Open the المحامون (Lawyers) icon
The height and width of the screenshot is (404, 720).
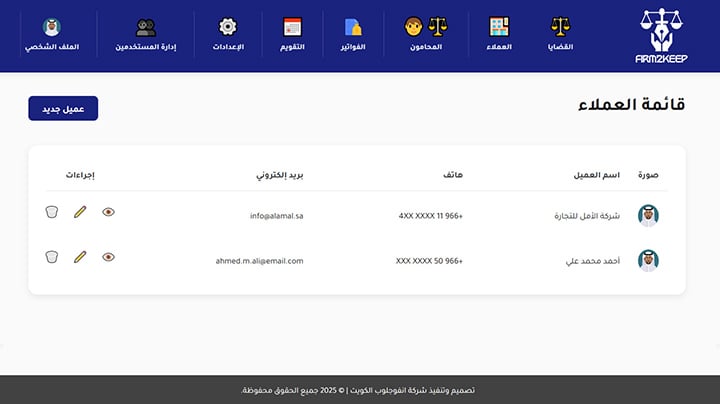point(426,27)
